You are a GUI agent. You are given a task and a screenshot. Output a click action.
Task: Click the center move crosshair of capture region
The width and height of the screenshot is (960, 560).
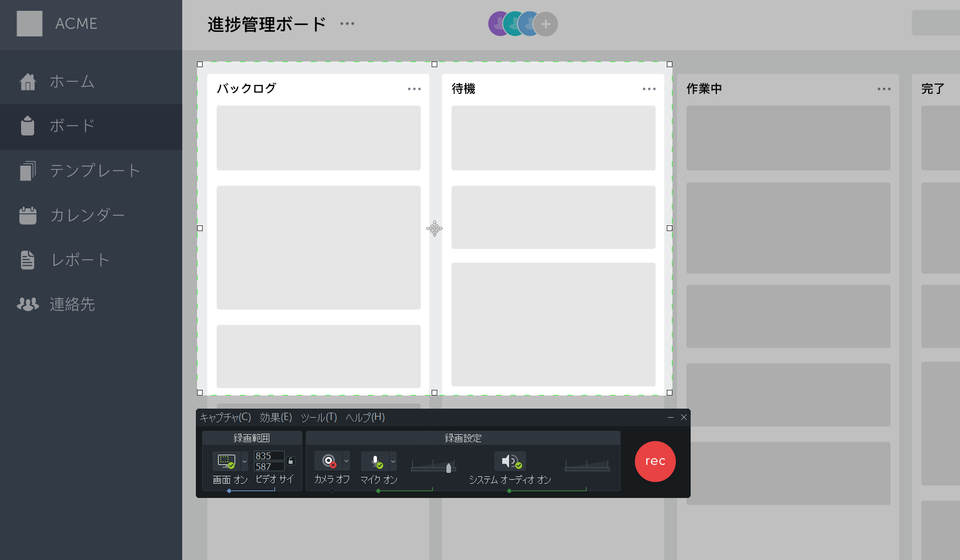point(434,229)
